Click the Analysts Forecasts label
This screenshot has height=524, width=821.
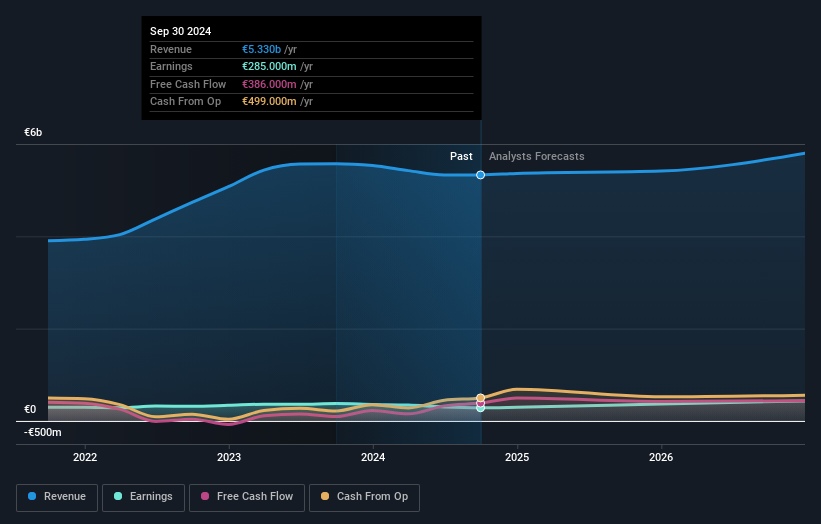(x=537, y=156)
